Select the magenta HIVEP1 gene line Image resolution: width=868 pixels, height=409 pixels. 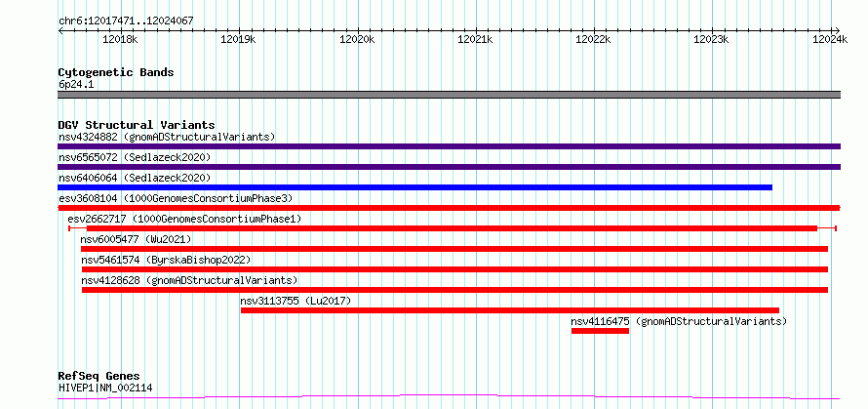(x=449, y=397)
